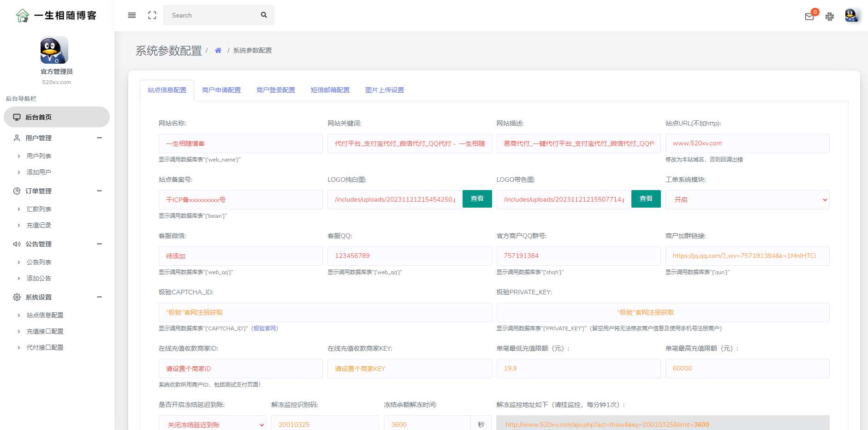
Task: Click the 查看 button next to LOGO纯白图
Action: point(477,199)
